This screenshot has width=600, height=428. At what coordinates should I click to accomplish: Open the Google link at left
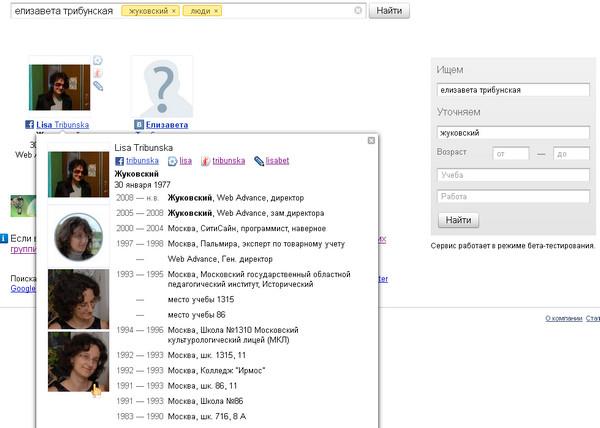pos(23,288)
